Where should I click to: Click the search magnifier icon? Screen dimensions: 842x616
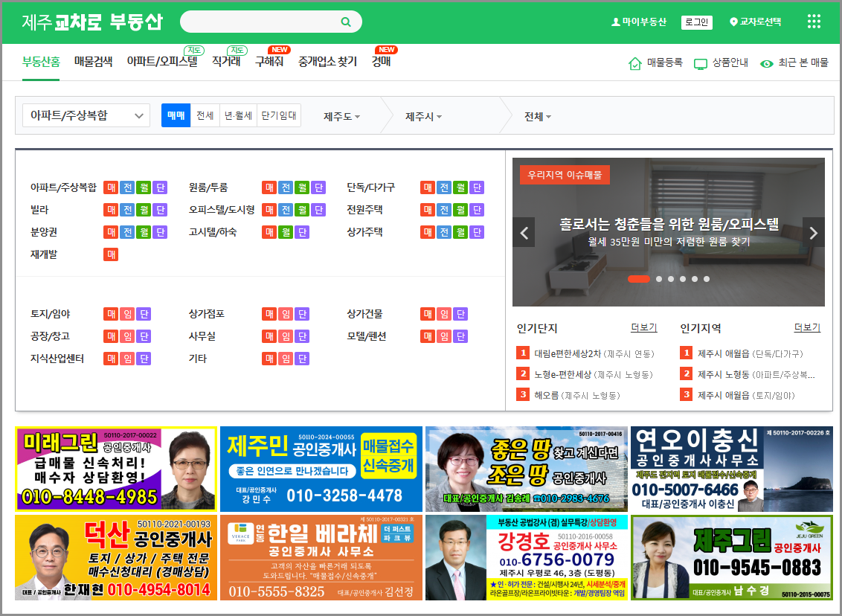(345, 22)
